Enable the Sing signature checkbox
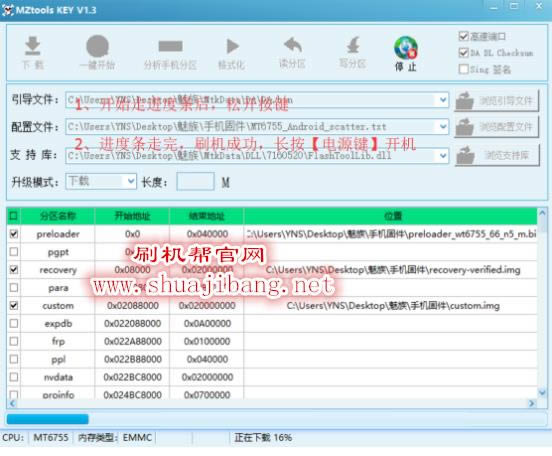The width and height of the screenshot is (552, 456). tap(464, 69)
